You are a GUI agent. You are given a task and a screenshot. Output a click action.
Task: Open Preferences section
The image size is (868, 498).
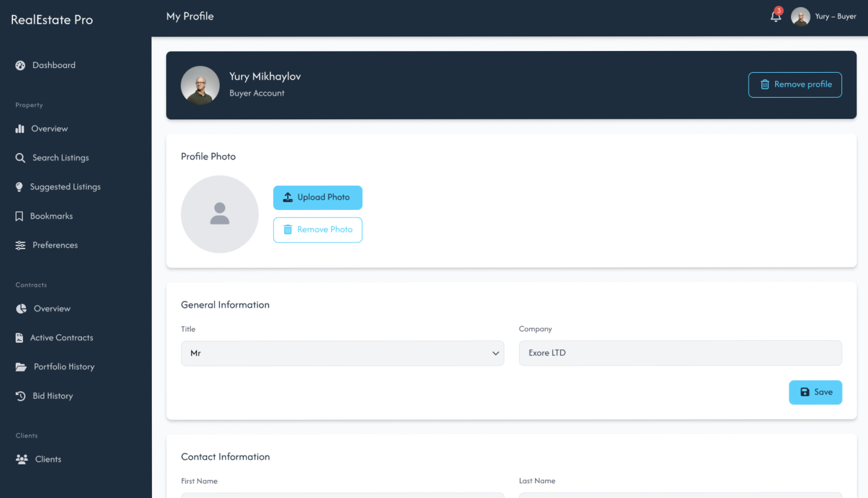point(55,245)
